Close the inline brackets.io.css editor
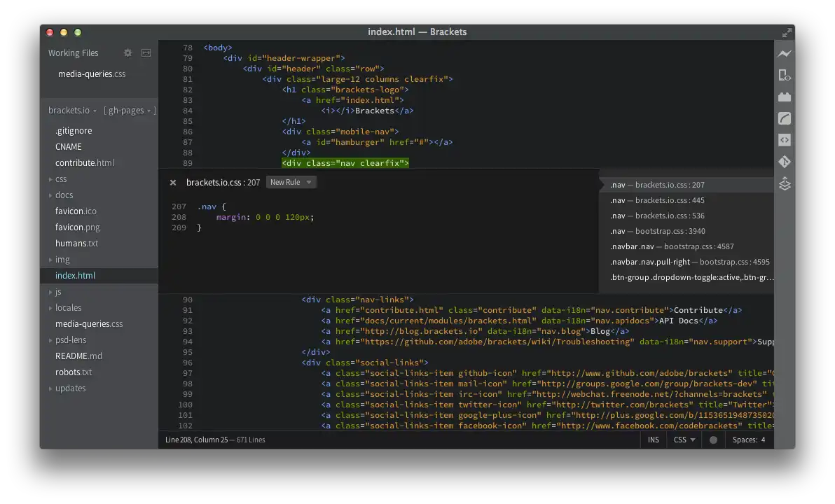The width and height of the screenshot is (835, 504). (173, 183)
